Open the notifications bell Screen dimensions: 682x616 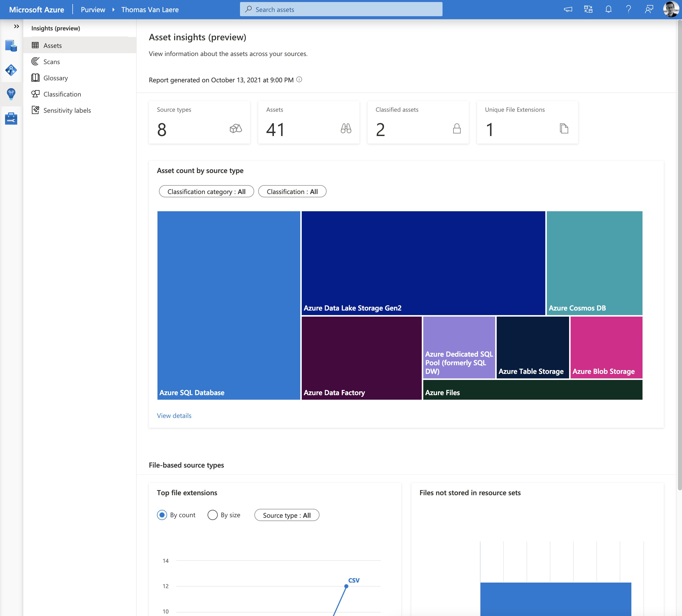tap(608, 9)
